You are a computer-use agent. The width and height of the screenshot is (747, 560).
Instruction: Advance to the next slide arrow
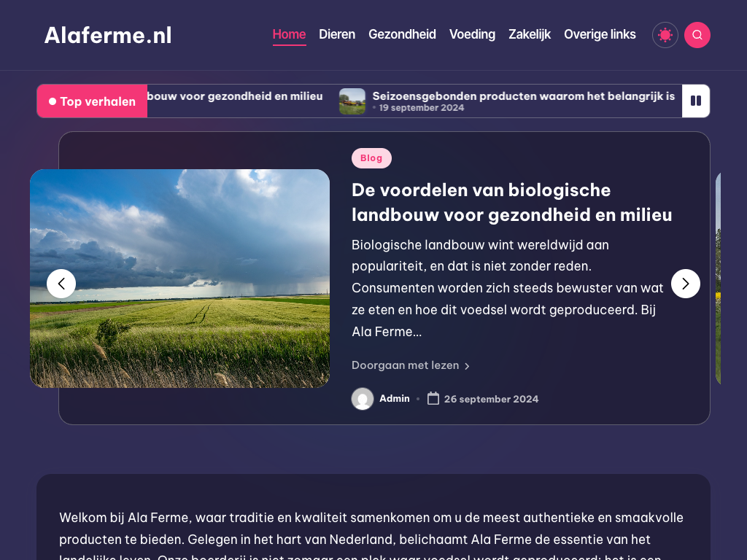click(685, 284)
